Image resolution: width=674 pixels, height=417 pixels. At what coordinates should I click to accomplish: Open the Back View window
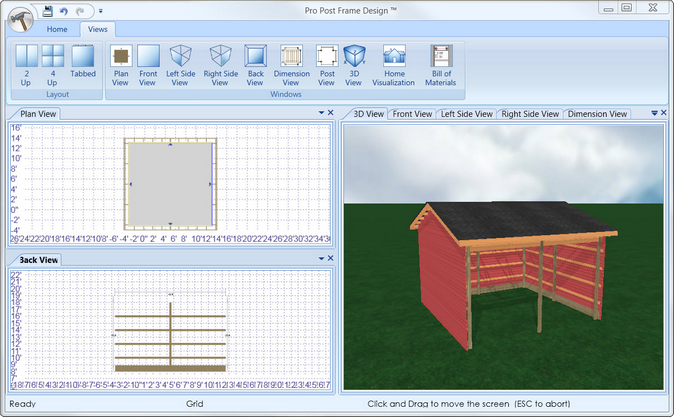pyautogui.click(x=255, y=65)
